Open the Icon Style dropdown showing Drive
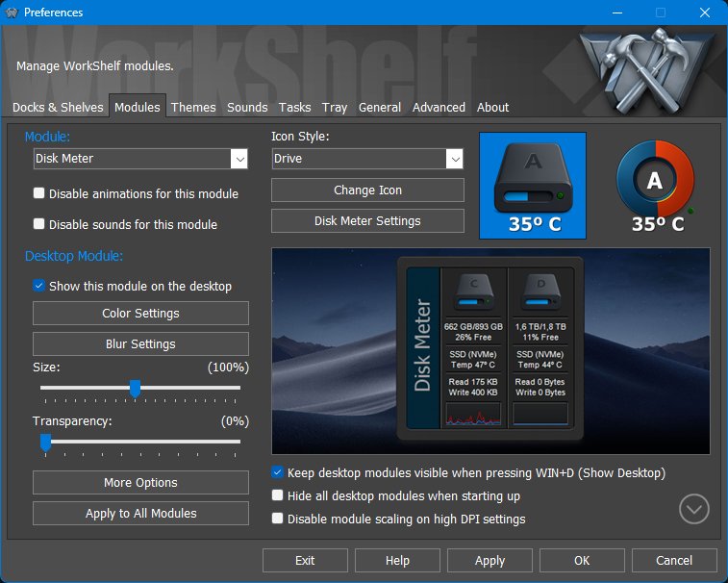728x583 pixels. pos(367,159)
